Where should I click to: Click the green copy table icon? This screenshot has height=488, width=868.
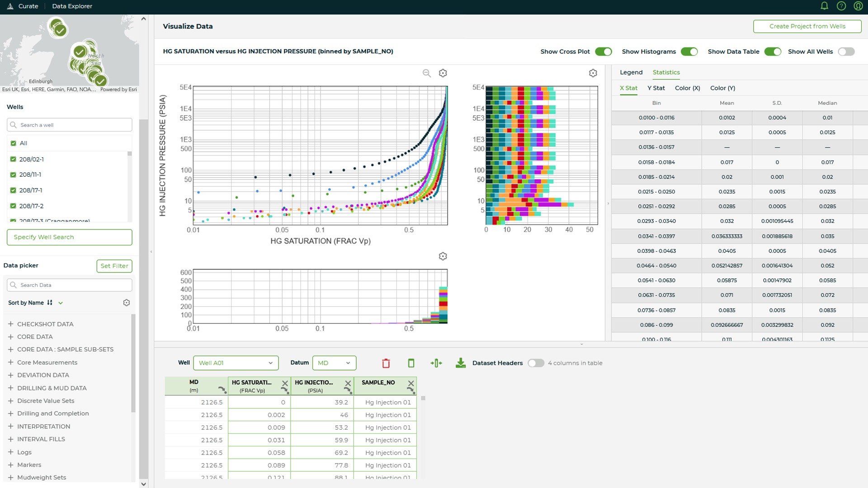click(x=411, y=363)
